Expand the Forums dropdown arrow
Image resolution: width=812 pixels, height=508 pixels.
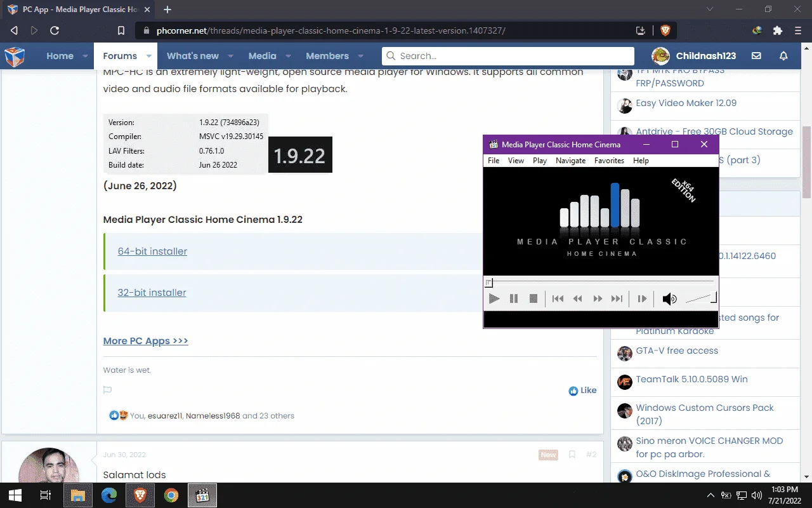(x=148, y=56)
